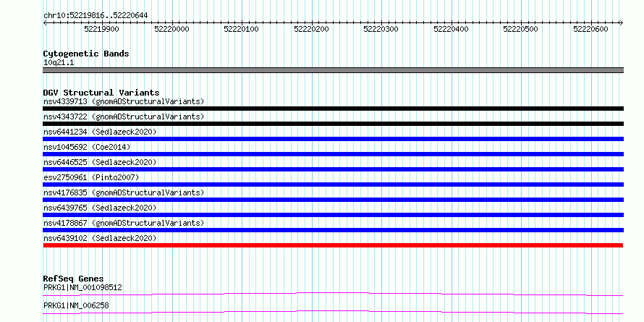644x322 pixels.
Task: Click the RefSeq Genes track title
Action: coord(74,279)
